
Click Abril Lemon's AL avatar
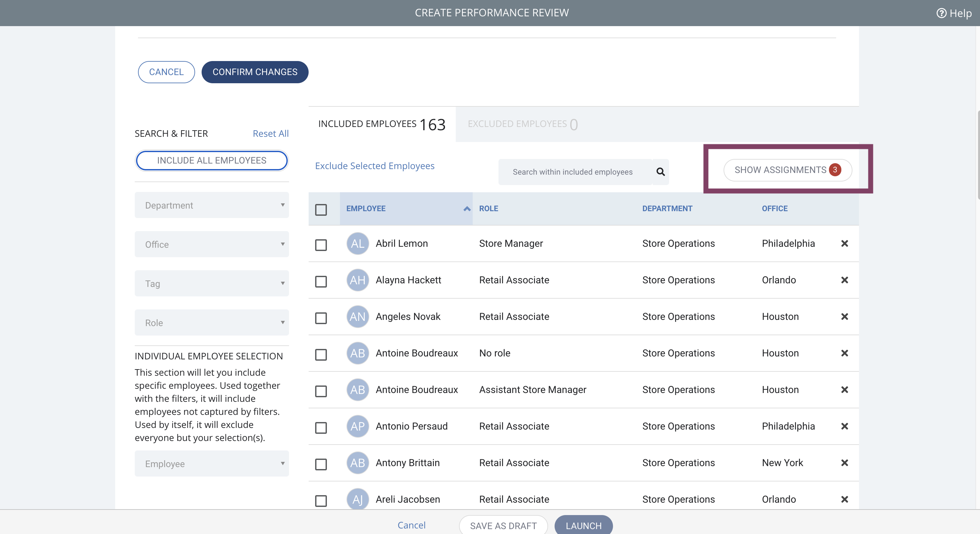click(358, 243)
